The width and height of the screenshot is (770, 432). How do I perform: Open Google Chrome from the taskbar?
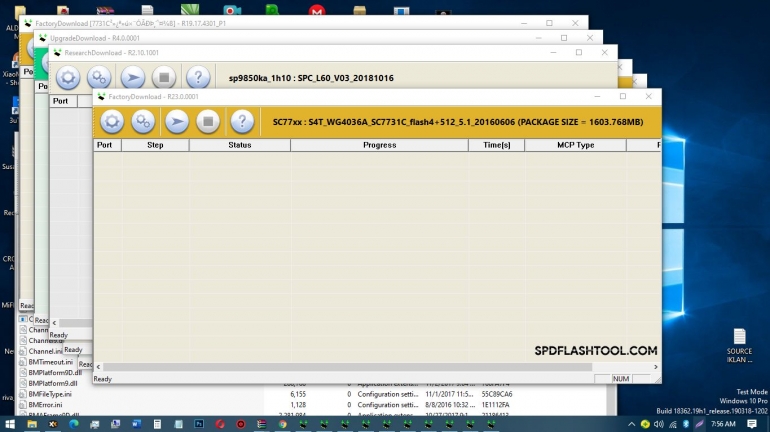282,424
